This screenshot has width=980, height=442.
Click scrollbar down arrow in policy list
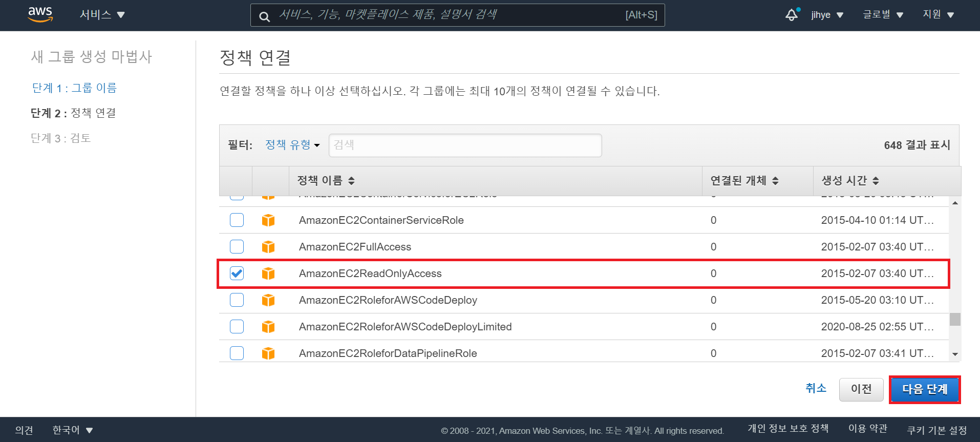coord(955,354)
